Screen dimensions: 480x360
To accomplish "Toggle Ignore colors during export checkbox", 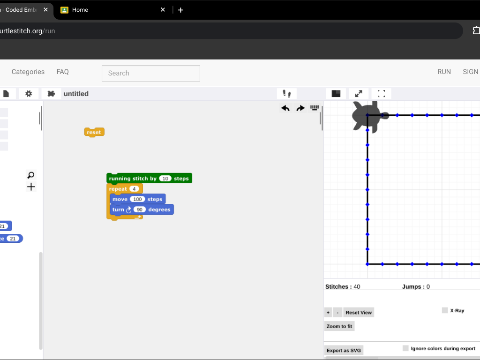I will click(x=405, y=348).
